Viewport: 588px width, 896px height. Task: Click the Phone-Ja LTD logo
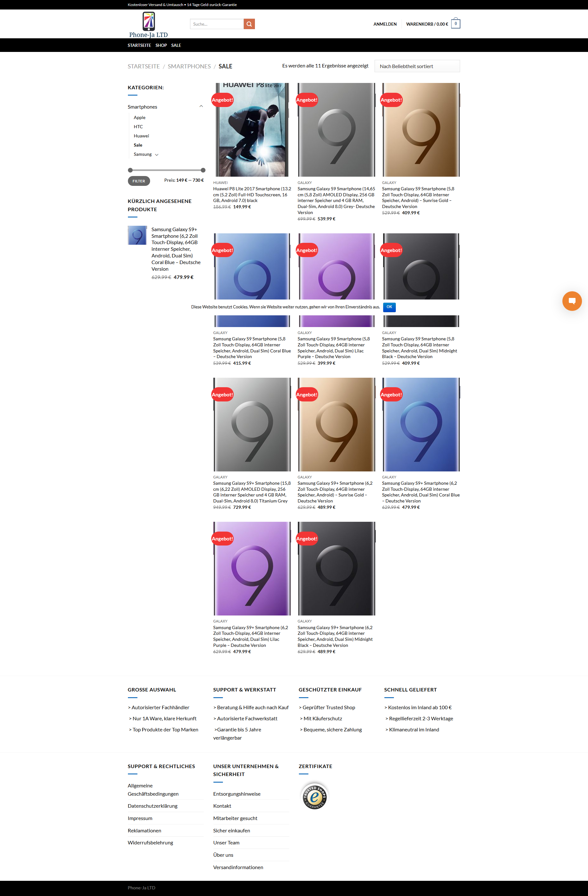148,25
